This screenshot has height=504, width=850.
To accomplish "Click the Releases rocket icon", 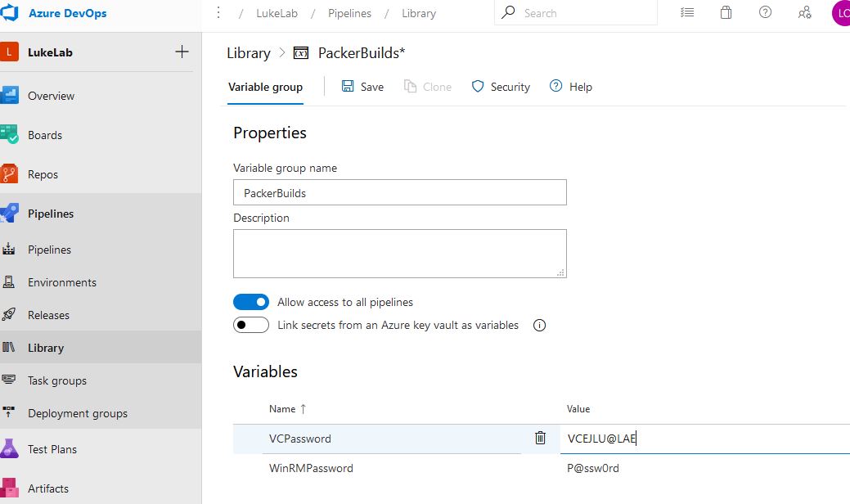I will coord(9,314).
